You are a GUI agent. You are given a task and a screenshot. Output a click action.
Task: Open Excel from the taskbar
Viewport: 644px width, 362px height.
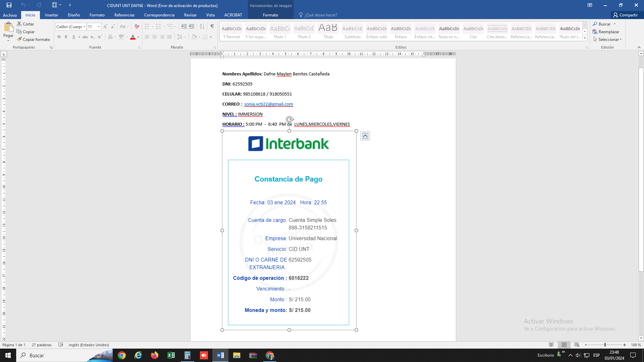[171, 355]
